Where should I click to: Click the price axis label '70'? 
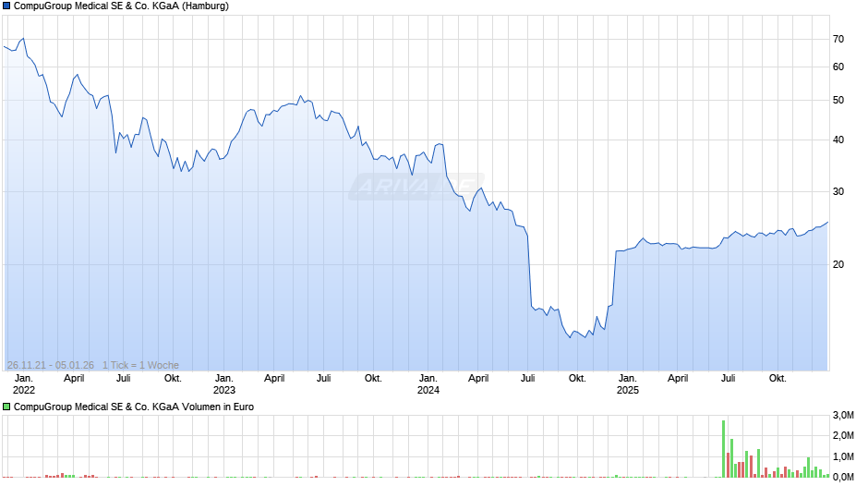tap(838, 39)
